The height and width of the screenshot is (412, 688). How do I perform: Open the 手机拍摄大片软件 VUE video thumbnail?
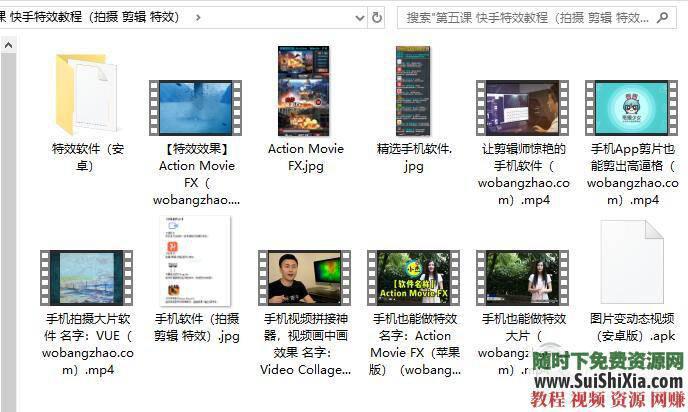click(86, 278)
